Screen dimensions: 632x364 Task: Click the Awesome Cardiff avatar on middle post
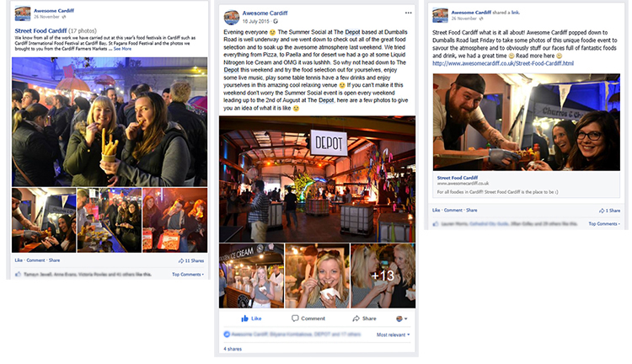(x=232, y=18)
